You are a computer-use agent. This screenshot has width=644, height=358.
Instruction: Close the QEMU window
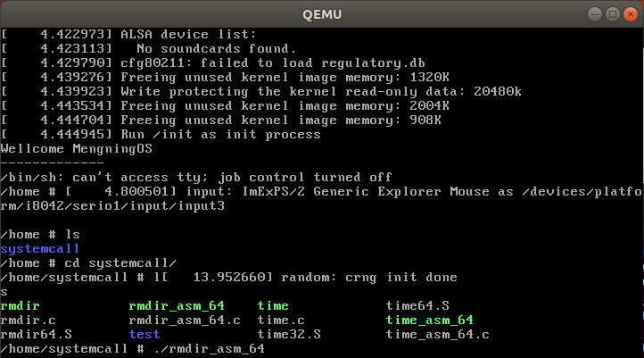(630, 14)
